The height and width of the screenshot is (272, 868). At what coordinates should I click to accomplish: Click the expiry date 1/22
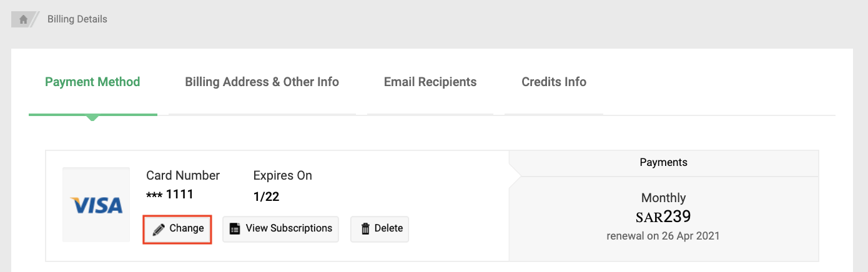266,197
